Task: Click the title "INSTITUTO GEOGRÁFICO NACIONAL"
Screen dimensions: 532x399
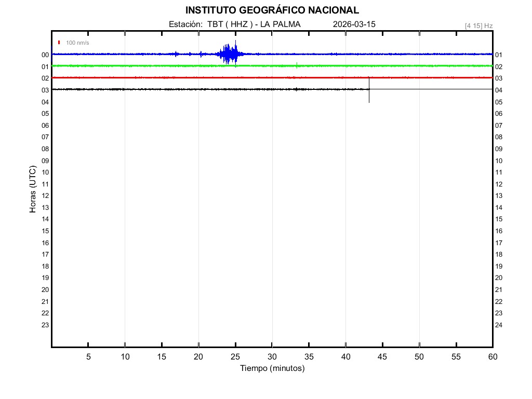Action: (x=272, y=10)
